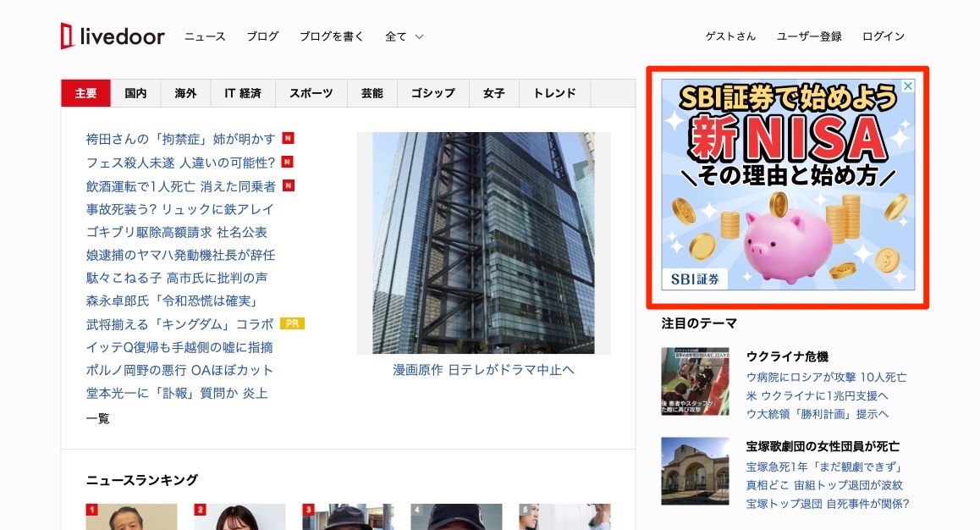Open headline イッテQ復帰も手越側の嘘に指摘
The height and width of the screenshot is (530, 980).
coord(179,347)
